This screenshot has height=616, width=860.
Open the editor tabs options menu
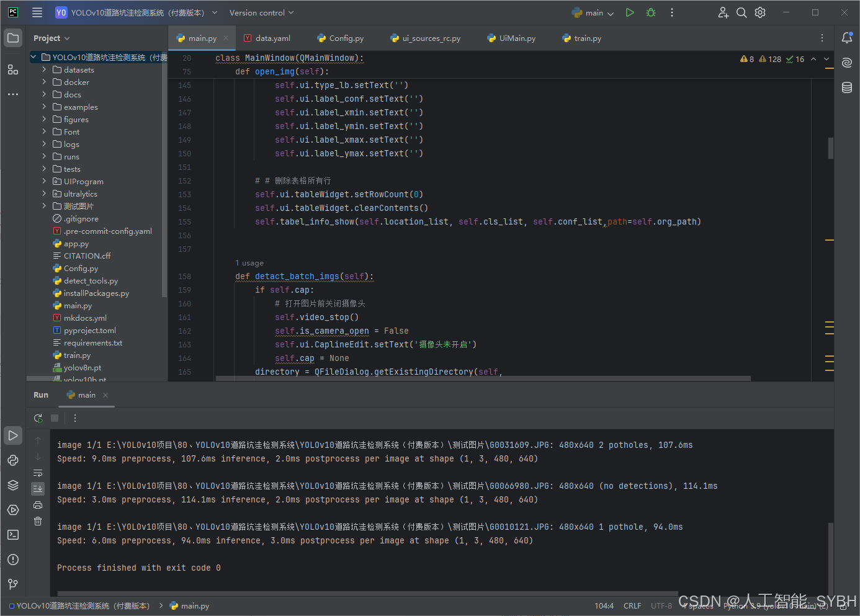point(822,38)
